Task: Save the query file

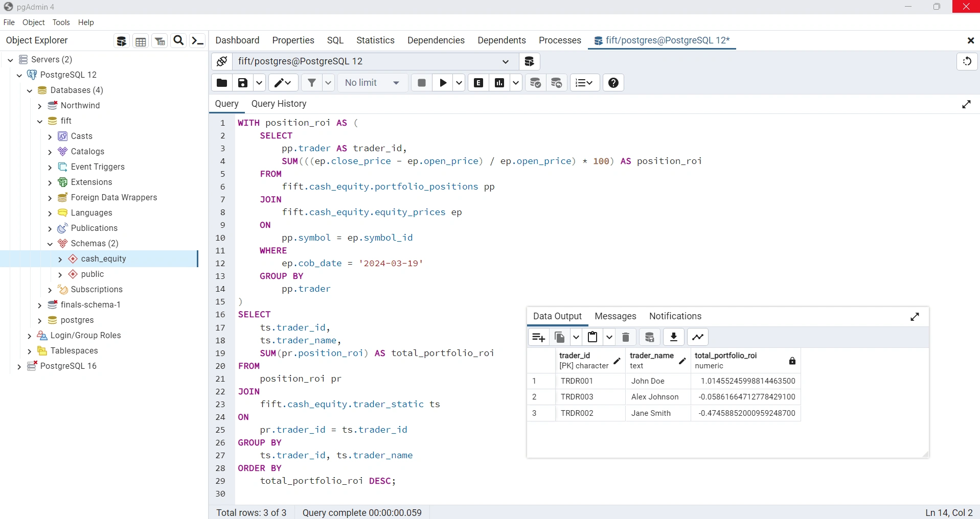Action: point(243,83)
